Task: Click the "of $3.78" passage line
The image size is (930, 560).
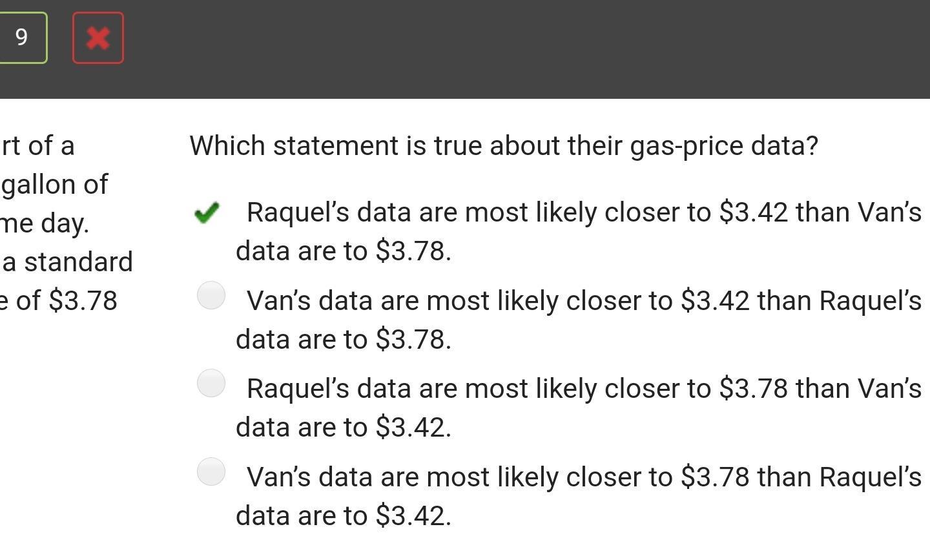Action: 59,300
